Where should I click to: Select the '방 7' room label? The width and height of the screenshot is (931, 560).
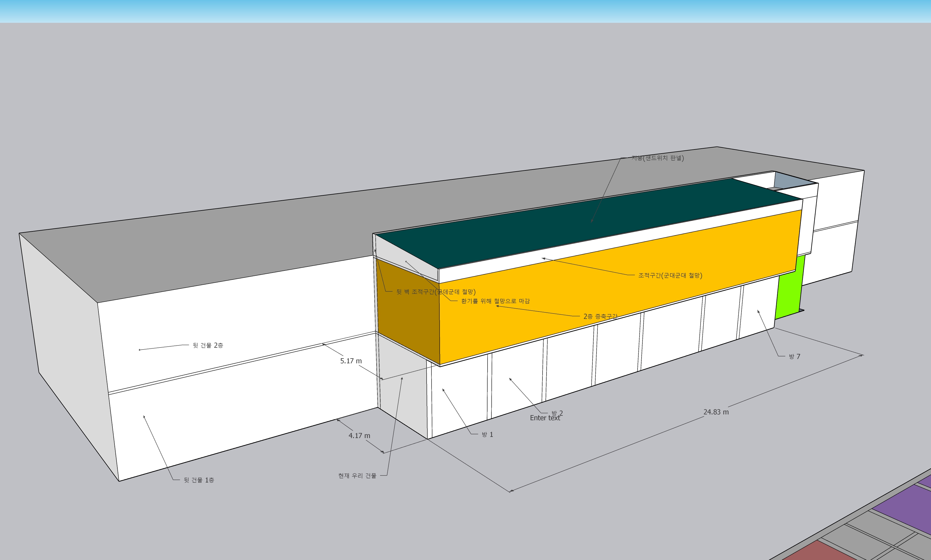click(794, 356)
